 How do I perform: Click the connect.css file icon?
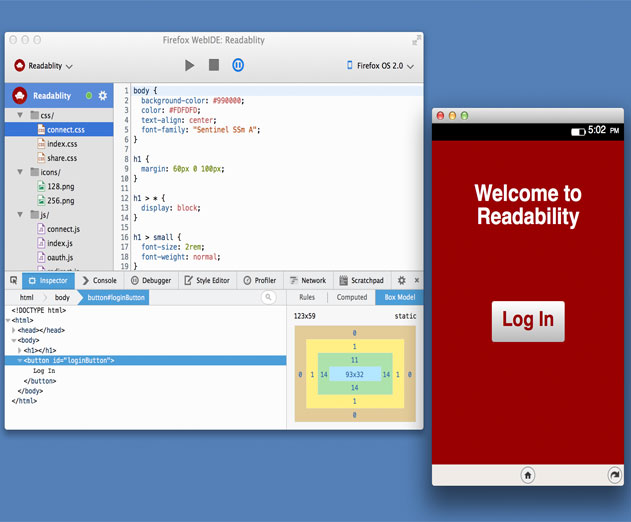point(41,129)
